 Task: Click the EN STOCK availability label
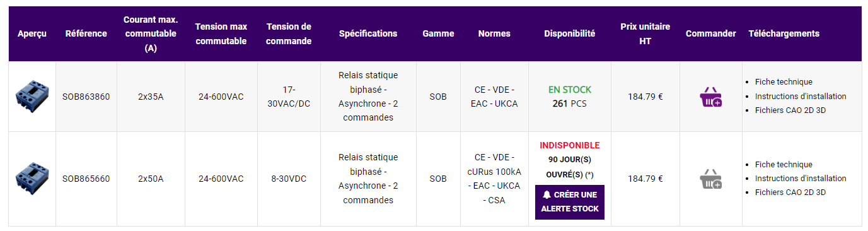570,90
